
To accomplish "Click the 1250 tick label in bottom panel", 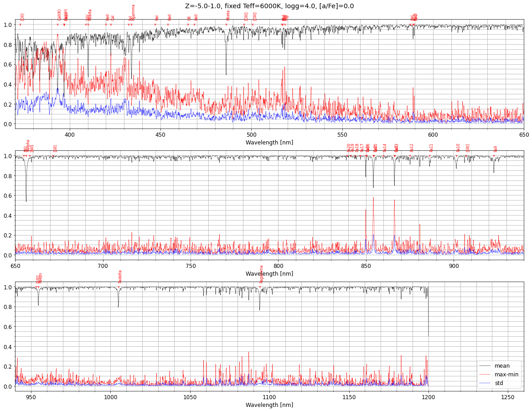I will click(507, 397).
